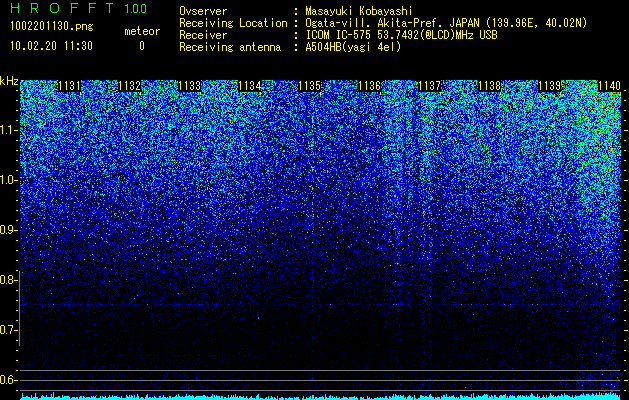
Task: Click the 0.6 frequency axis label
Action: (8, 380)
